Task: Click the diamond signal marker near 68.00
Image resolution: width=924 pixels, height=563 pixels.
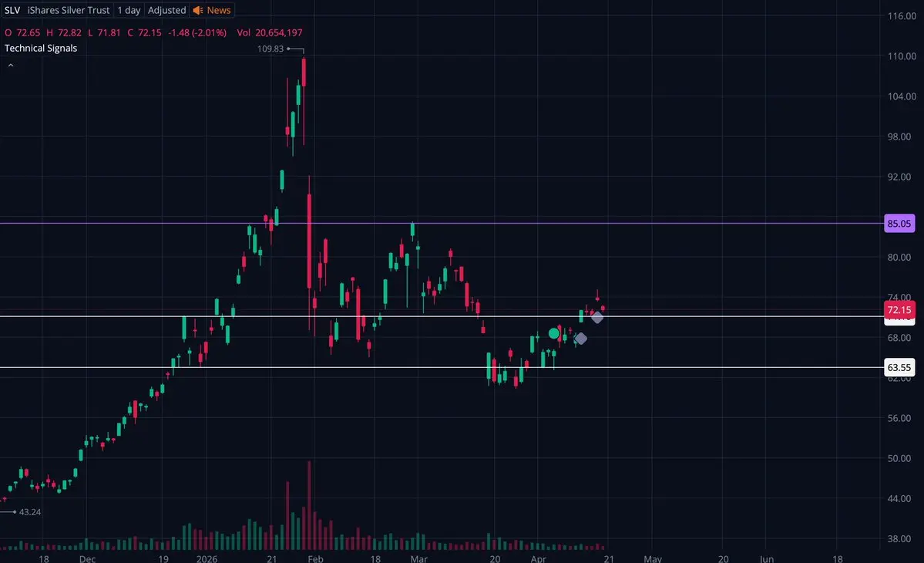Action: coord(580,339)
